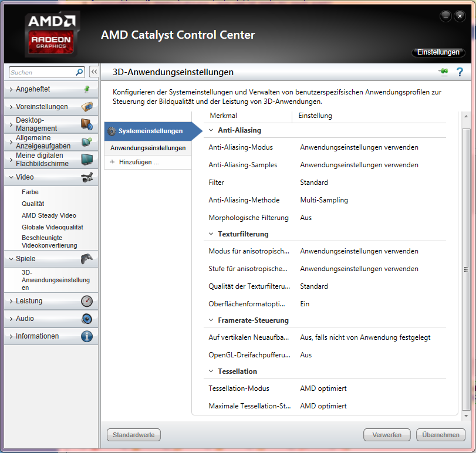Open Globale Videoqualität page

[x=52, y=227]
